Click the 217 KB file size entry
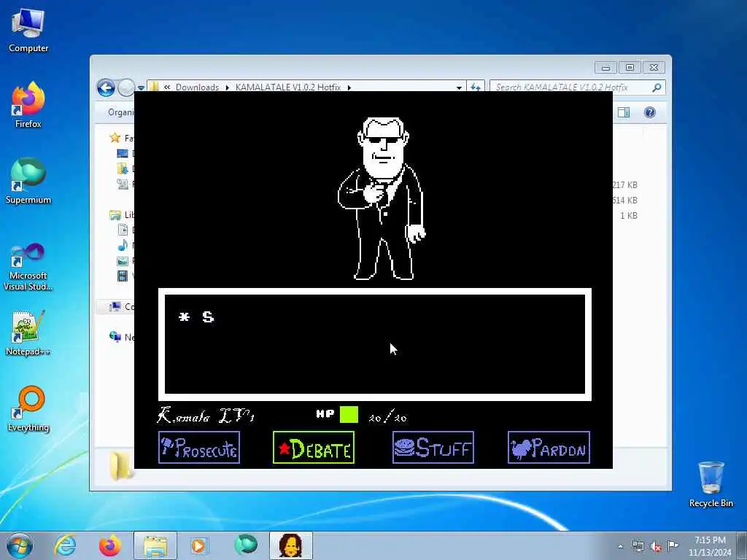Viewport: 747px width, 560px height. (x=624, y=184)
